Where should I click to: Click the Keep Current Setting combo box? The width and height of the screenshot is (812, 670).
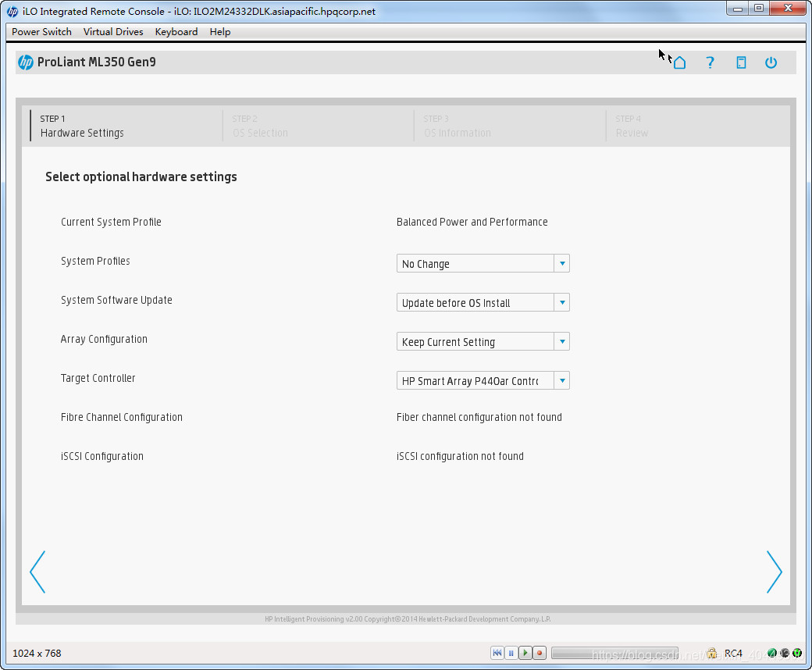(483, 342)
